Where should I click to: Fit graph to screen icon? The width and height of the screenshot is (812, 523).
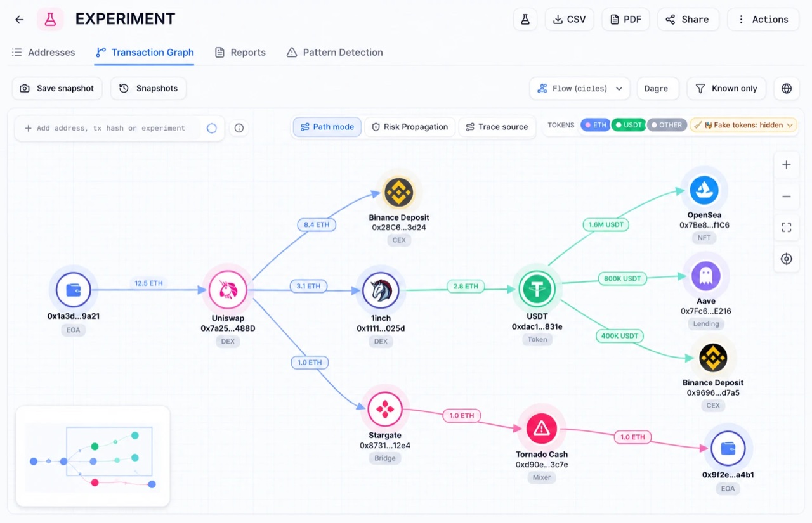(x=787, y=228)
